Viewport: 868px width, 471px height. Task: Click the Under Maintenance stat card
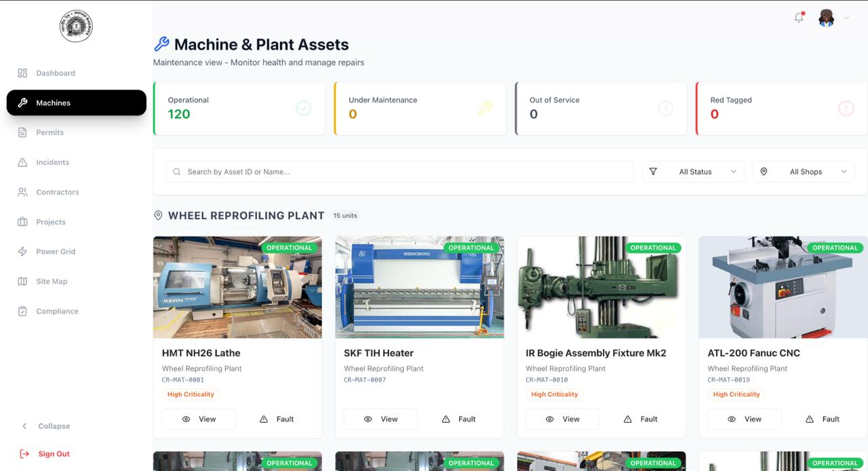(x=420, y=109)
